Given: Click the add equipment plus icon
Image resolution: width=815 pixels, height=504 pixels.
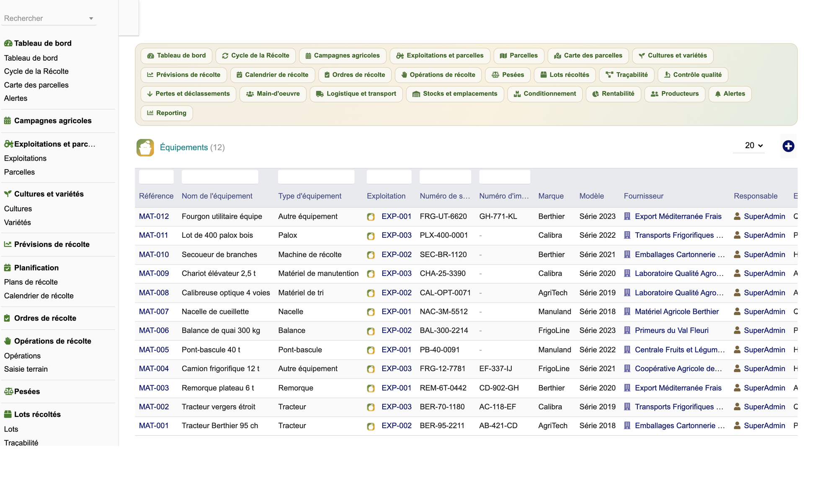Looking at the screenshot, I should (788, 146).
